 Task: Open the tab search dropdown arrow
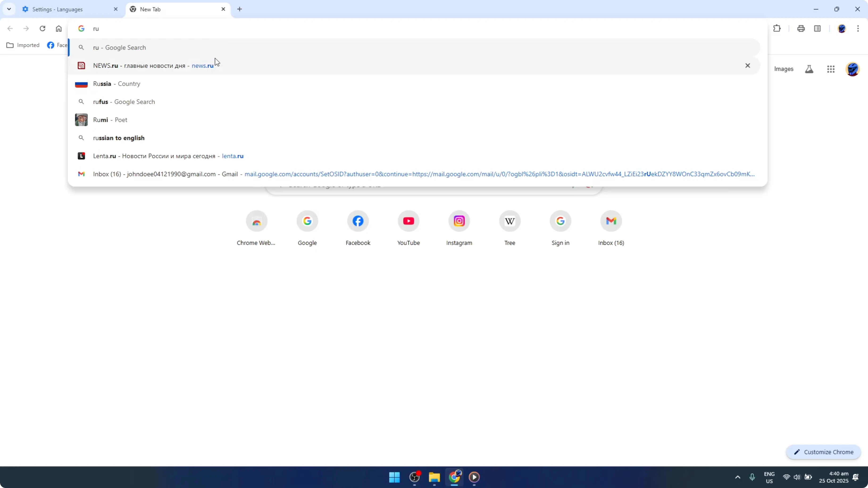click(9, 9)
